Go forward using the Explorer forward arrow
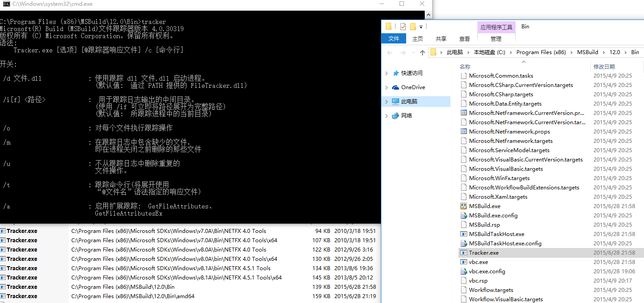 click(403, 52)
